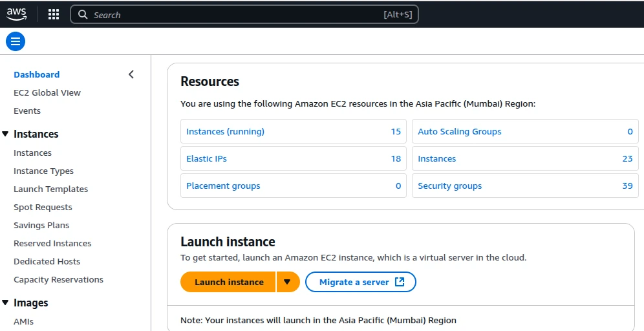Open Reserved Instances page
This screenshot has width=644, height=331.
tap(52, 243)
